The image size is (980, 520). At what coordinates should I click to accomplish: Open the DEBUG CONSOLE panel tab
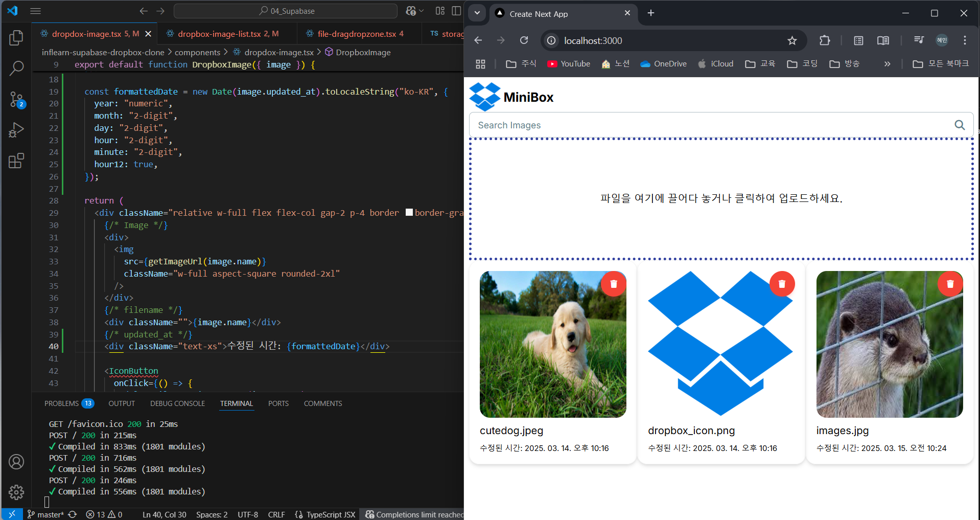(177, 403)
